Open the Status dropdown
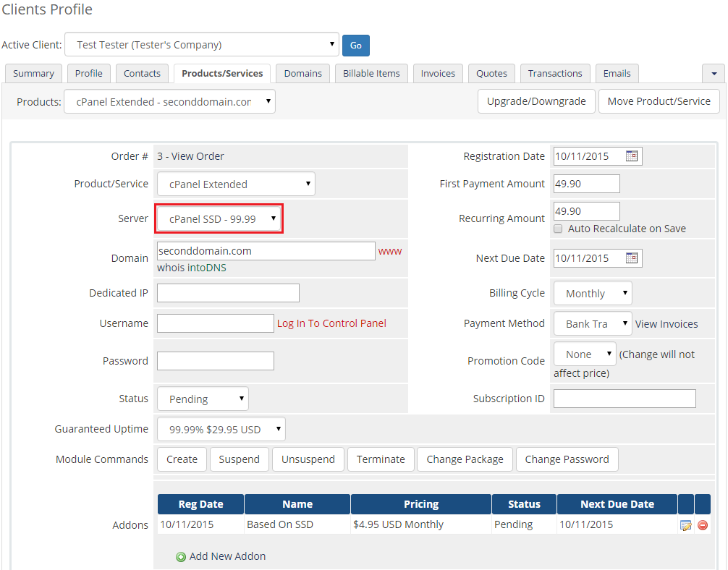The width and height of the screenshot is (728, 570). (x=202, y=399)
